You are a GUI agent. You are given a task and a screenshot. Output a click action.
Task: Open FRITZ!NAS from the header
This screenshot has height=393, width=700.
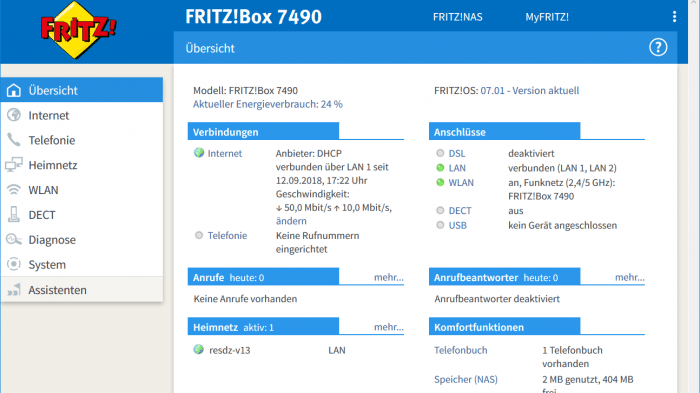[458, 17]
